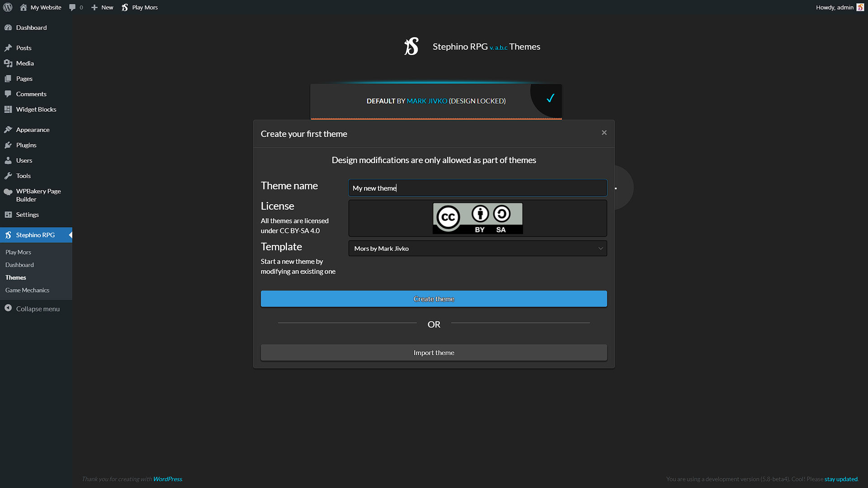This screenshot has height=488, width=868.
Task: Switch to the Game Mechanics submenu
Action: tap(27, 290)
